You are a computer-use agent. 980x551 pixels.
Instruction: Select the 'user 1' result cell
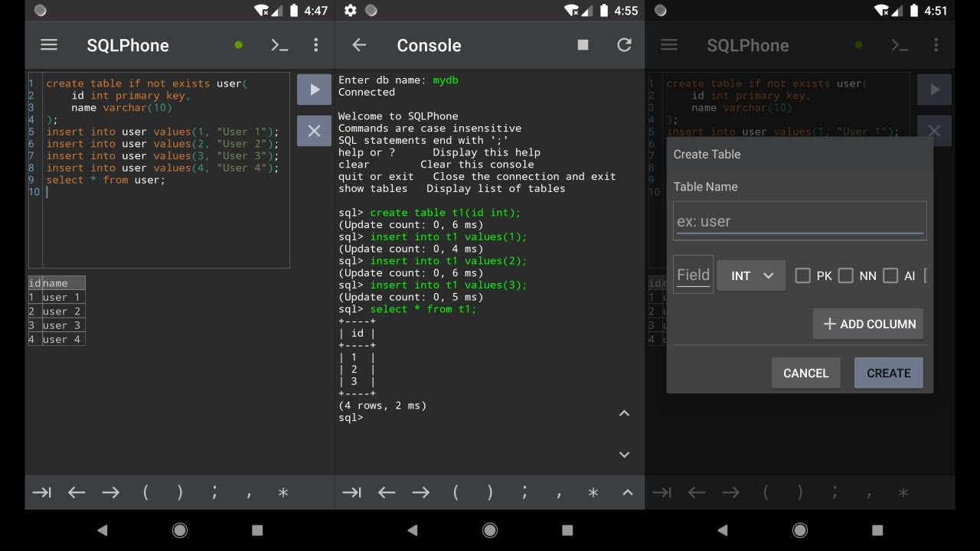click(x=64, y=297)
